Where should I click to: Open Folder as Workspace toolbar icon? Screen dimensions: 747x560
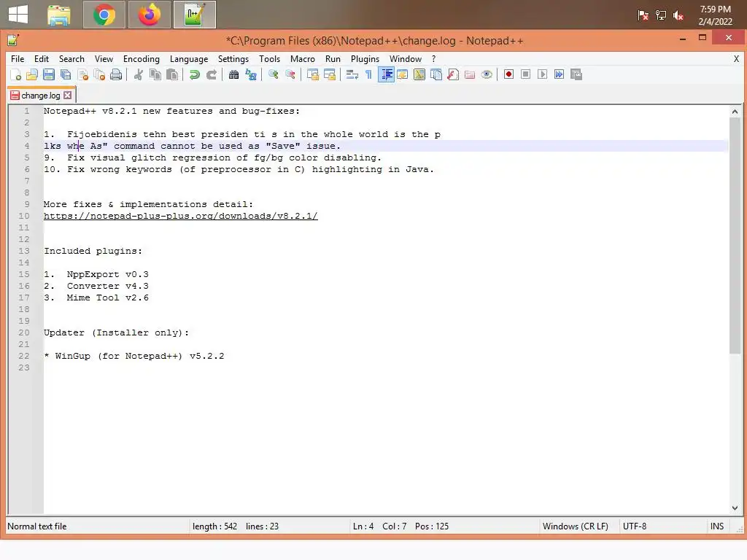[470, 75]
